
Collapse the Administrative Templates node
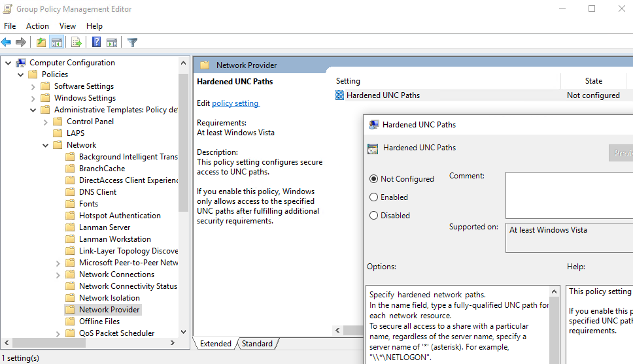pyautogui.click(x=33, y=110)
